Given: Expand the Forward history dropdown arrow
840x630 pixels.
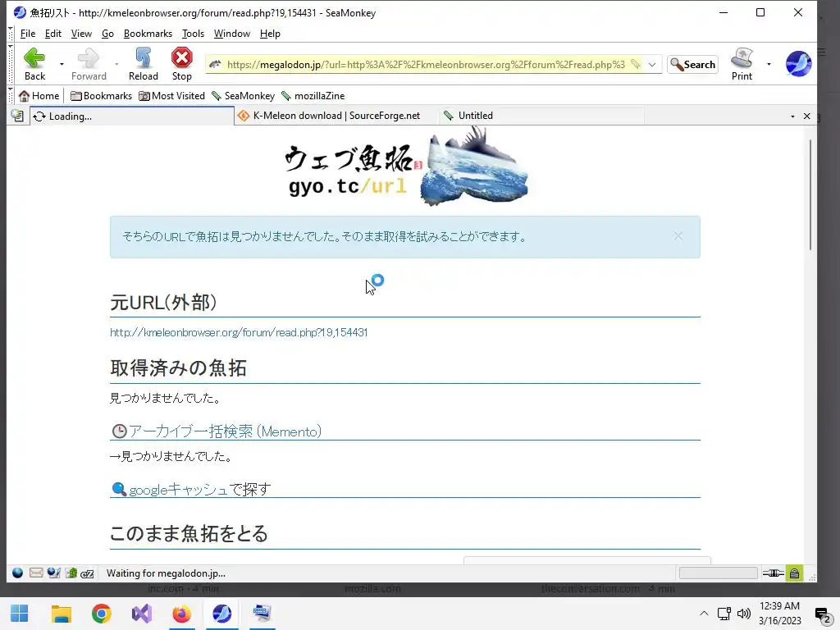Looking at the screenshot, I should [116, 64].
